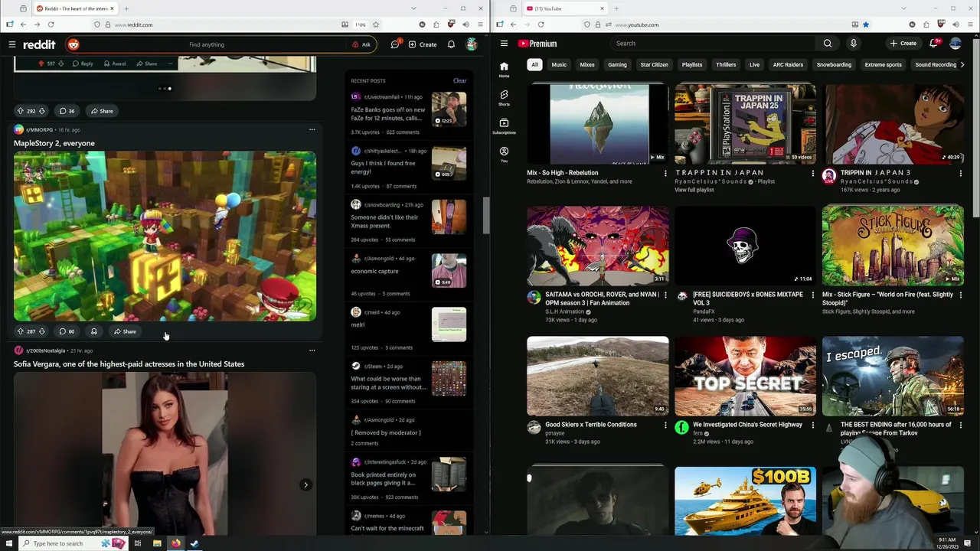
Task: Go to YouTube Home in sidebar
Action: pyautogui.click(x=504, y=70)
